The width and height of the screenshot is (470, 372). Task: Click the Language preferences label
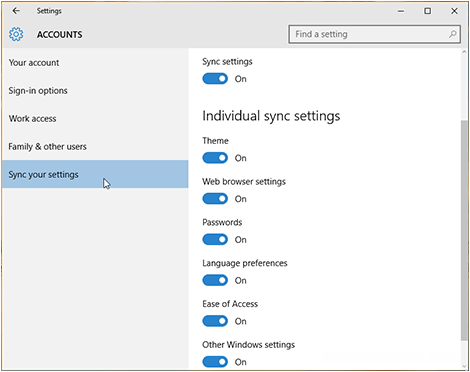pos(245,263)
